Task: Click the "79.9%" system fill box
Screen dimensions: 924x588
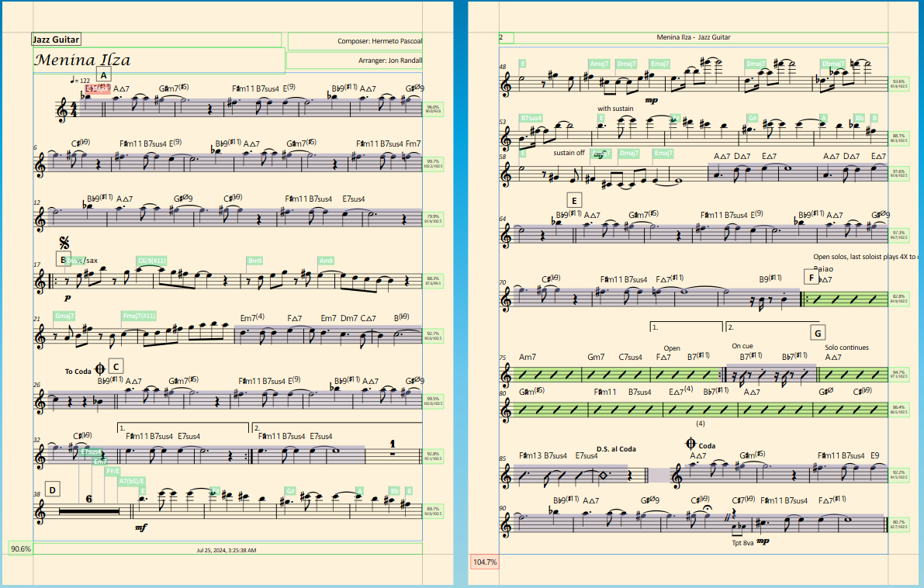Action: pos(433,220)
